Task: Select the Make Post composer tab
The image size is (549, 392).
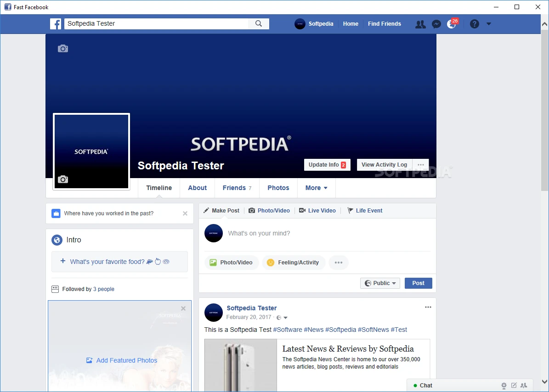Action: click(x=221, y=211)
